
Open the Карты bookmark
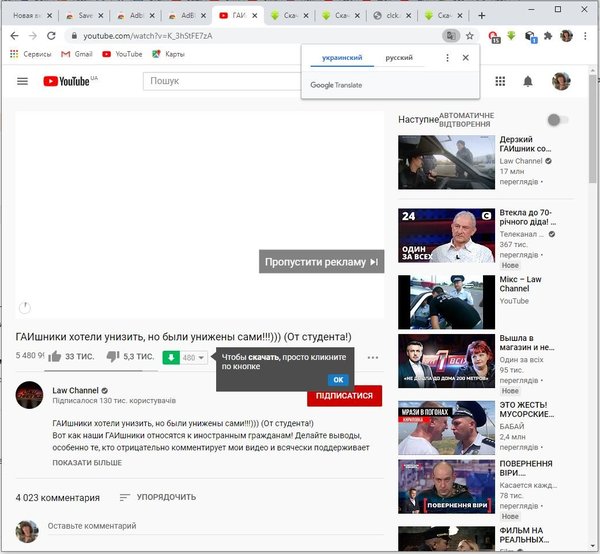[x=168, y=54]
